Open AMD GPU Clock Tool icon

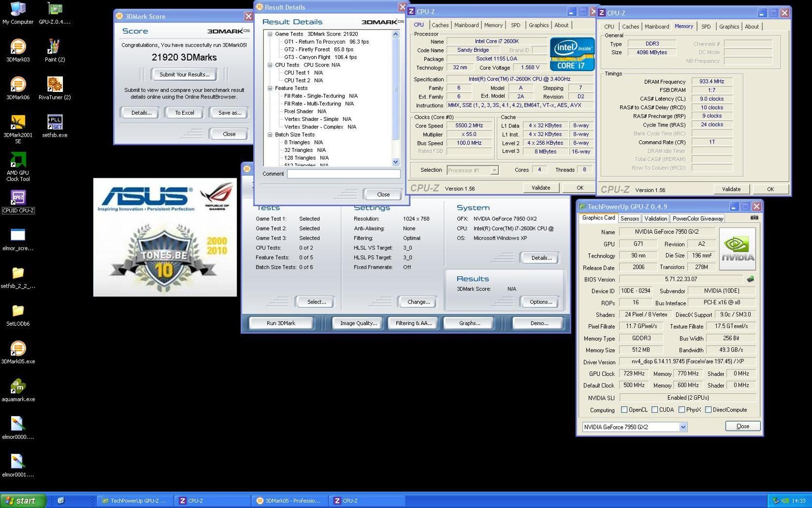pyautogui.click(x=18, y=167)
